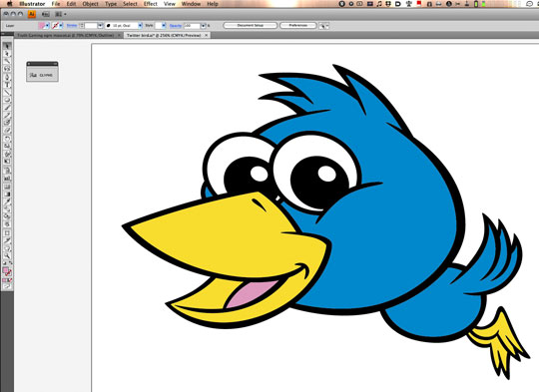
Task: Open fill color dropdown in control bar
Action: click(48, 25)
